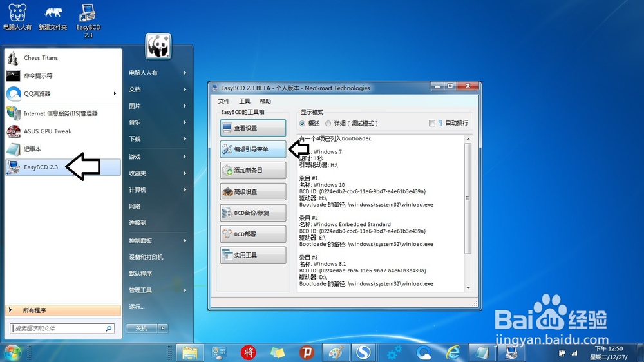Open the QQ browser cloud taskbar icon
This screenshot has width=644, height=362.
(424, 352)
